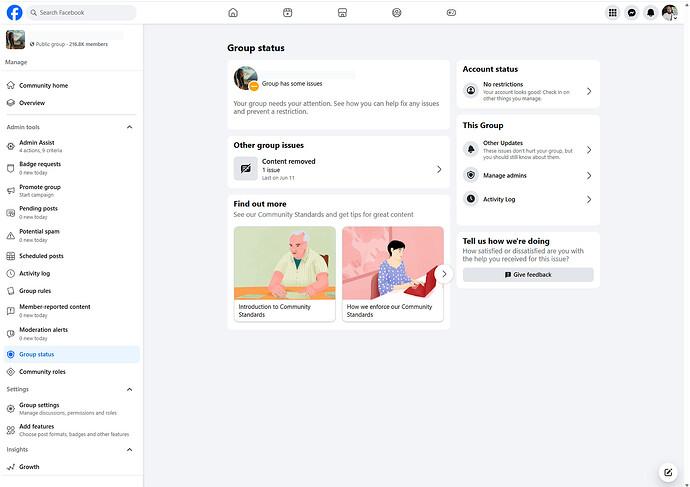Collapse the Settings section
This screenshot has height=487, width=690.
point(129,389)
